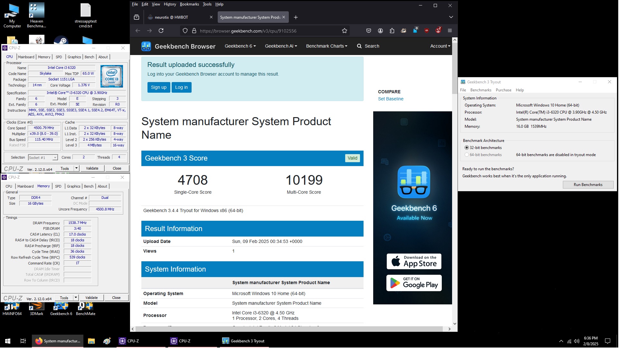The image size is (644, 362).
Task: Open Socket #1 selection combo box
Action: point(43,157)
